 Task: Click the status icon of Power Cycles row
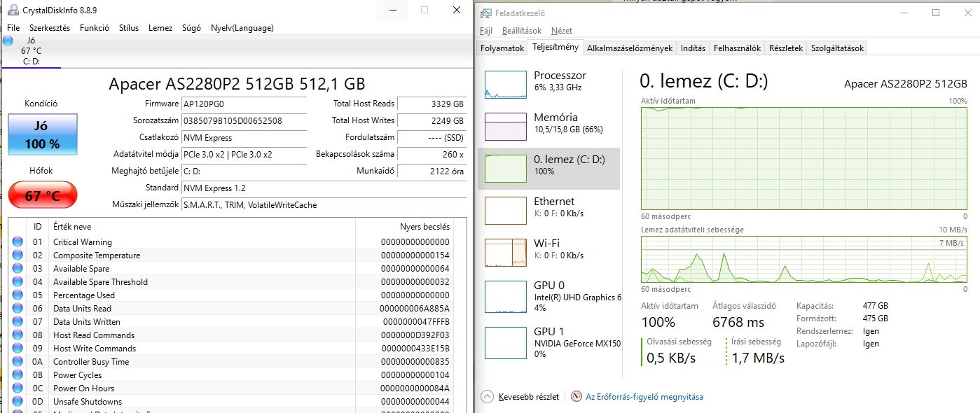pyautogui.click(x=18, y=375)
